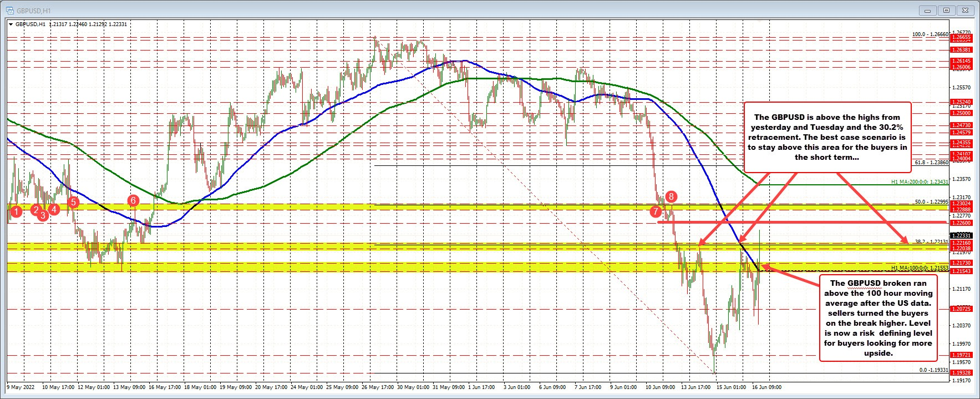Click the 1.23024 price level label
Viewport: 980px width, 399px height.
(x=961, y=204)
